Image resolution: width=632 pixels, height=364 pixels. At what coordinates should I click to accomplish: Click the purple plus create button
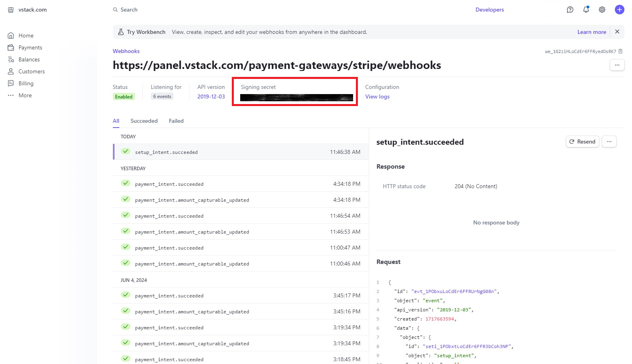tap(619, 10)
